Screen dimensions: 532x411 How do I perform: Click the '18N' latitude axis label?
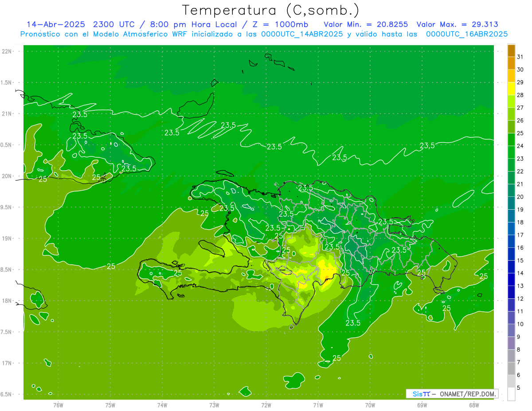[7, 301]
